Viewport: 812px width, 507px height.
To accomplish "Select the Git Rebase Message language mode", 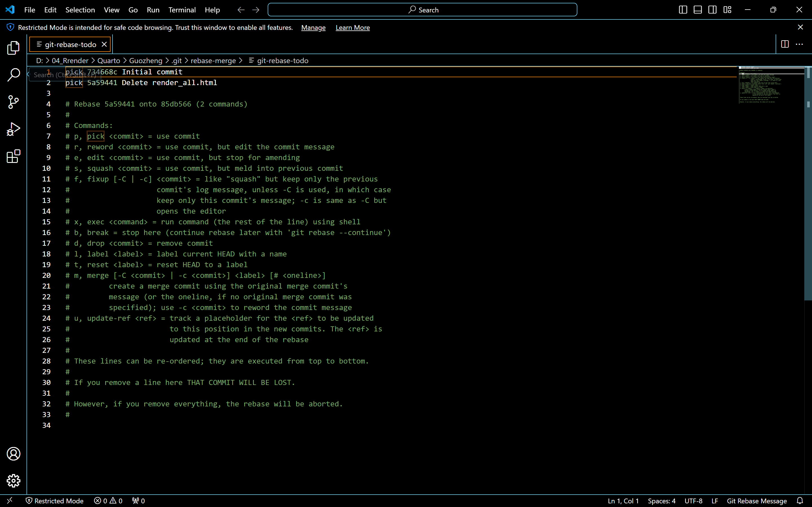I will tap(757, 501).
